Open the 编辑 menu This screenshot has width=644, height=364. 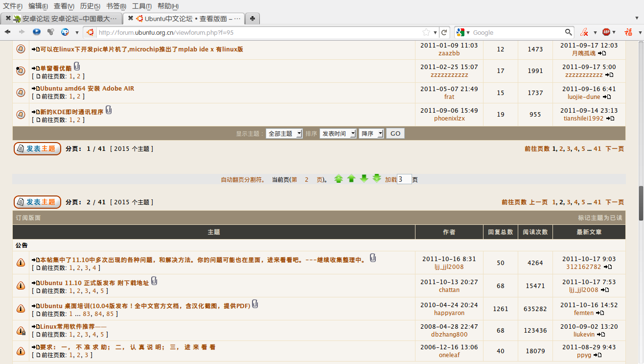pyautogui.click(x=38, y=6)
